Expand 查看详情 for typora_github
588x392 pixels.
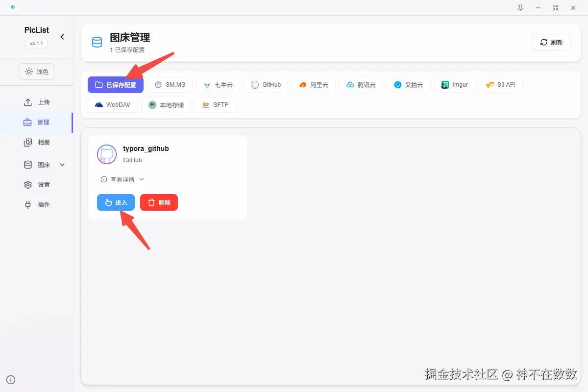point(122,179)
